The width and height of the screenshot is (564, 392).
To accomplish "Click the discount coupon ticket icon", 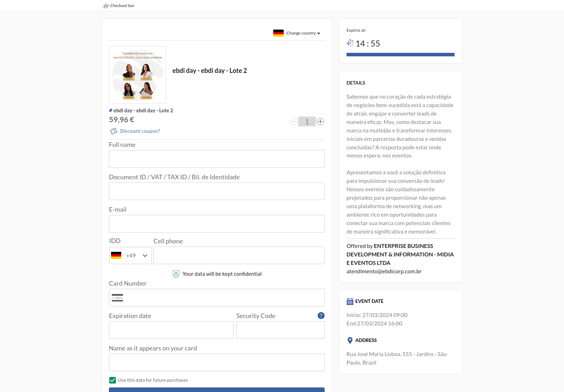I will click(x=114, y=131).
